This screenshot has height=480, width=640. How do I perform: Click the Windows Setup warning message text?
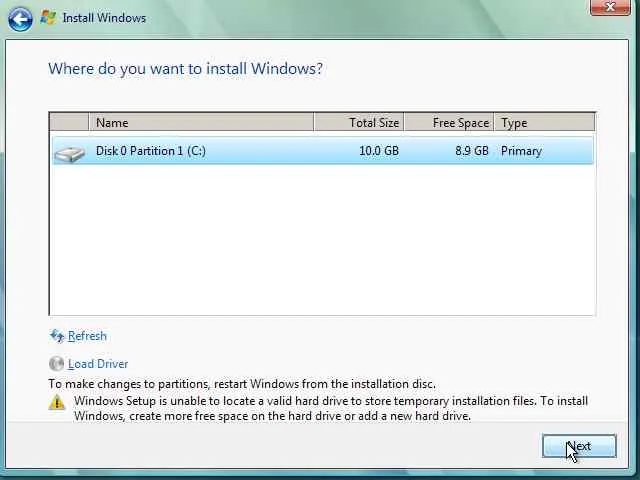[331, 408]
